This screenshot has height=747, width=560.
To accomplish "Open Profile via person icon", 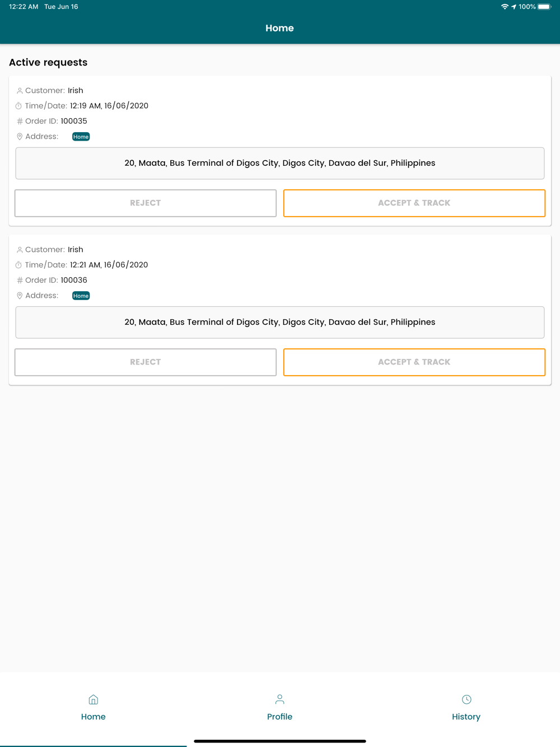I will click(279, 699).
